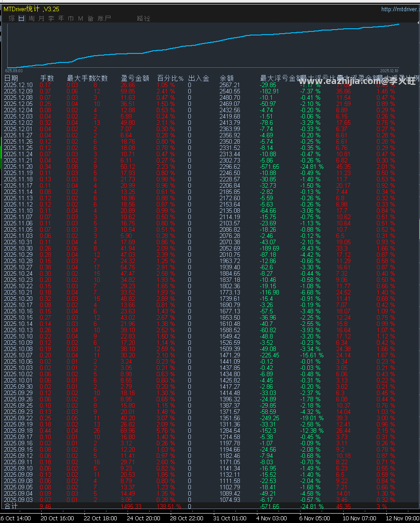Select the 账户 account tab
Screen dimensions: 420x523
104,18
